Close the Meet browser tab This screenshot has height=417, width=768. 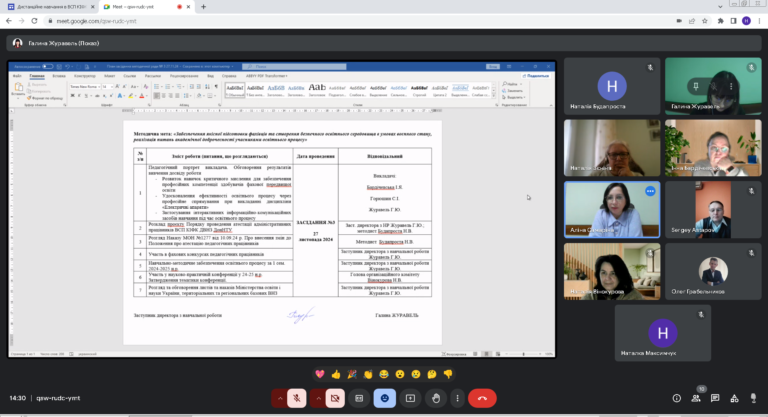188,7
